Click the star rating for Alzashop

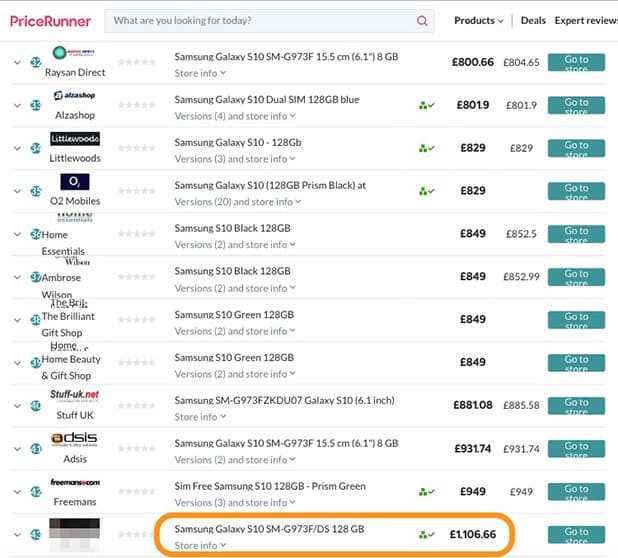coord(136,106)
